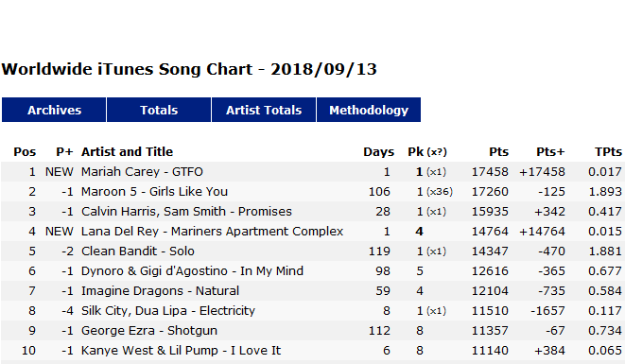
Task: Select George Ezra - Shotgun row
Action: pyautogui.click(x=312, y=331)
